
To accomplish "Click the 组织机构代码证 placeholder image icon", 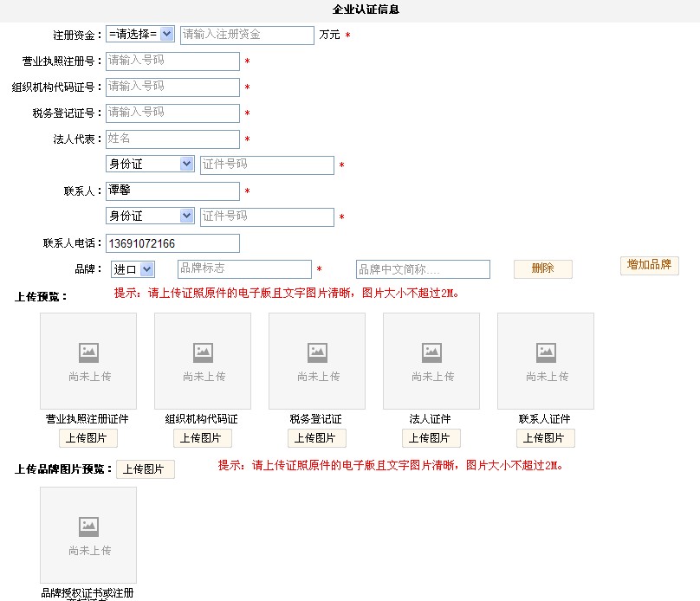I will 203,352.
